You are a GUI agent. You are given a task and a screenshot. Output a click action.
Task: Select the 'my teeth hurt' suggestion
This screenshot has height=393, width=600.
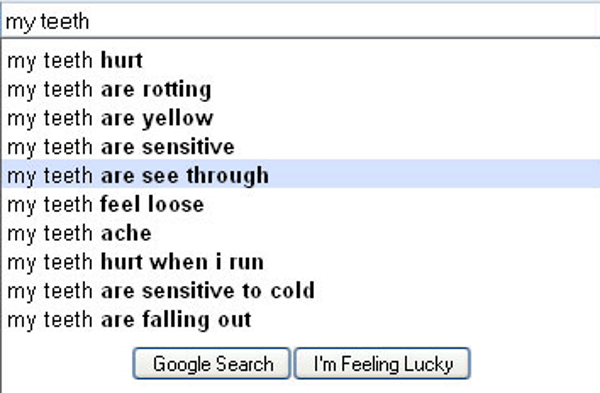[301, 60]
